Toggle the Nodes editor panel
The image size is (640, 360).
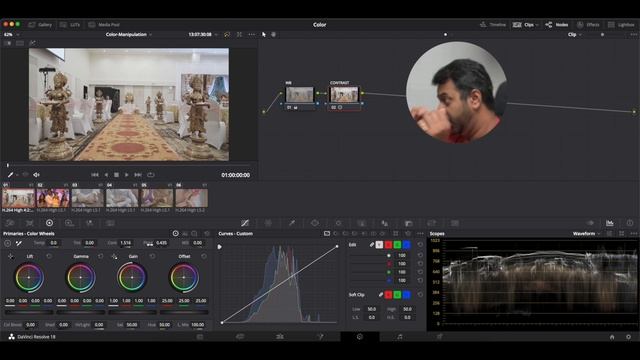tap(557, 24)
